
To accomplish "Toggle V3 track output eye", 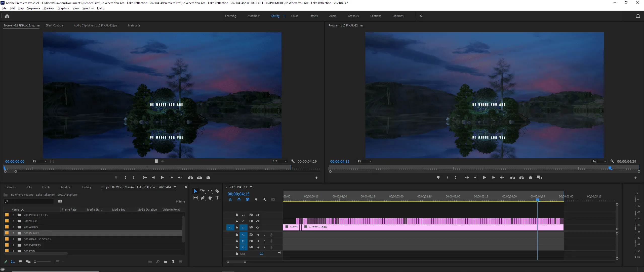I will click(258, 215).
